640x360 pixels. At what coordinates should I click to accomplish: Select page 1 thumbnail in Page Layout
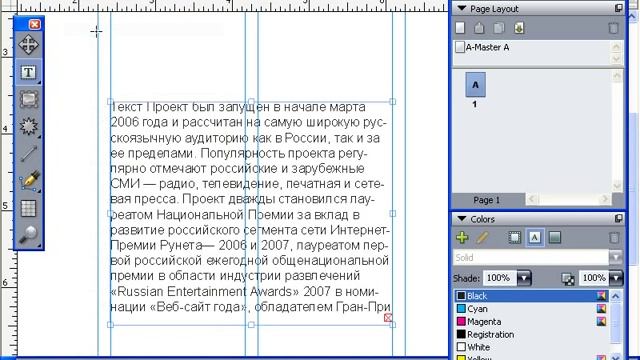475,84
